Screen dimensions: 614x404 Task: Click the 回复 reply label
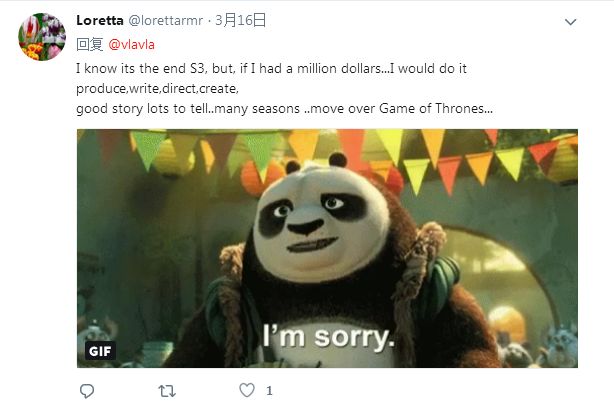90,45
